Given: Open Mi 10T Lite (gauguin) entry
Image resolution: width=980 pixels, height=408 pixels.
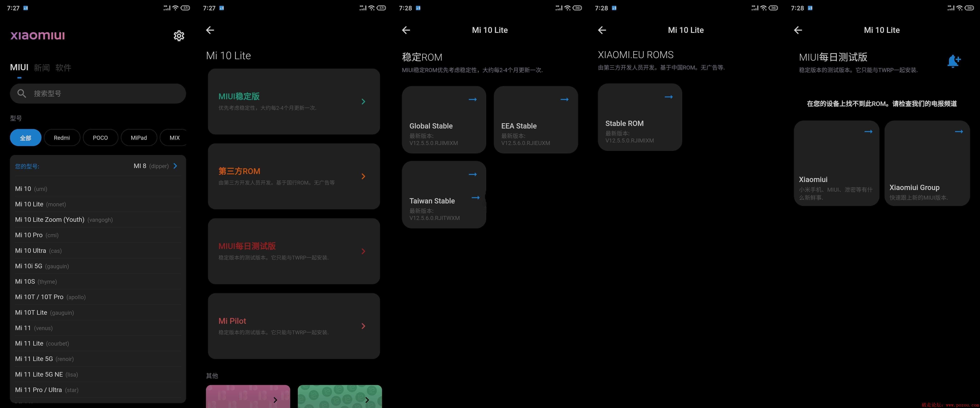Looking at the screenshot, I should pos(98,313).
